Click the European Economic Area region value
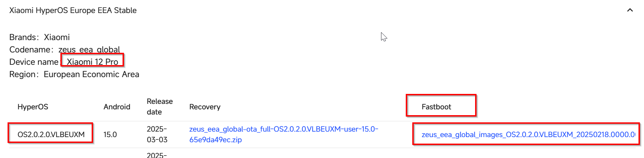This screenshot has height=158, width=644. tap(91, 74)
